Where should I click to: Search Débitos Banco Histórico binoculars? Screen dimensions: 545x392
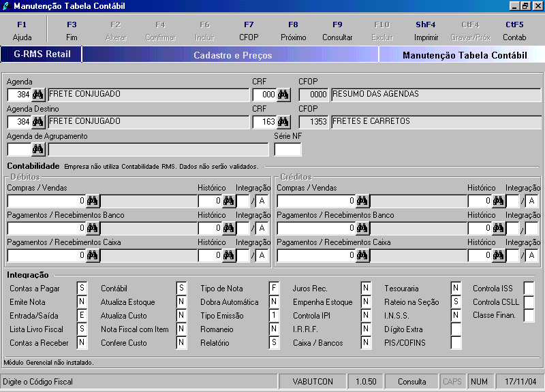click(x=228, y=228)
